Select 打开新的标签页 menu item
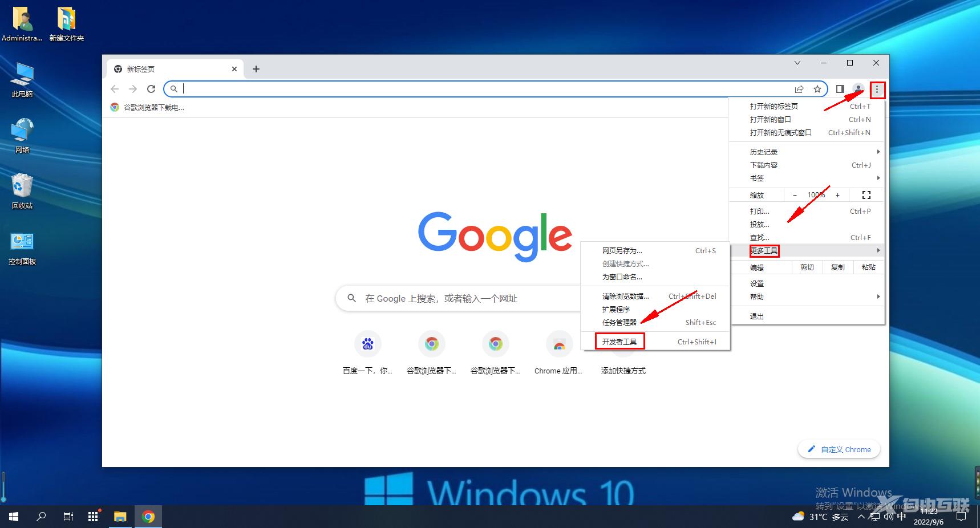Viewport: 980px width, 528px height. point(807,106)
